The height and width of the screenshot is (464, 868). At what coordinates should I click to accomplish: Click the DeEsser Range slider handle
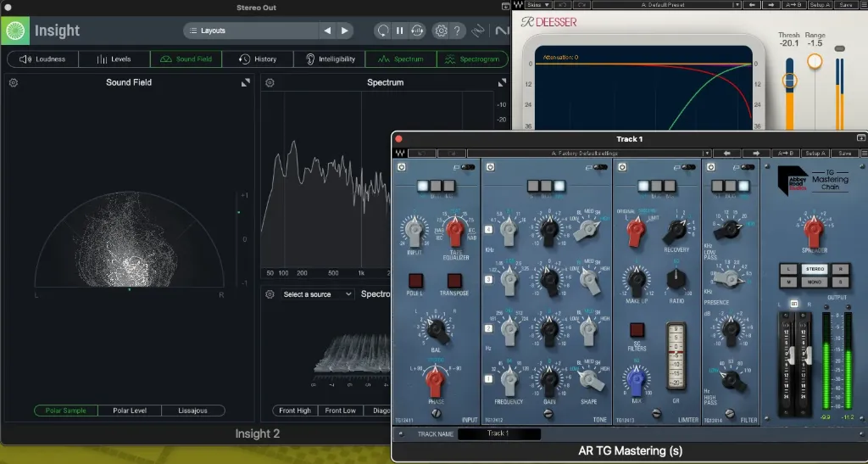coord(815,61)
